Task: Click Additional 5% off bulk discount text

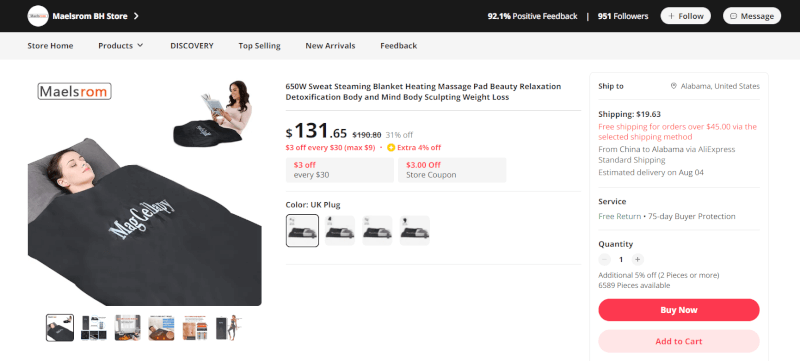Action: coord(659,275)
